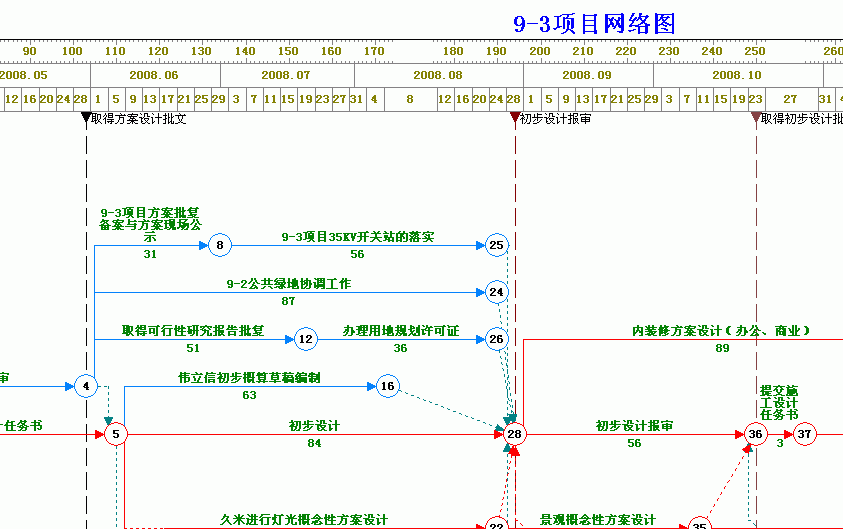Image resolution: width=843 pixels, height=529 pixels.
Task: Click node 8 circle
Action: tap(221, 245)
